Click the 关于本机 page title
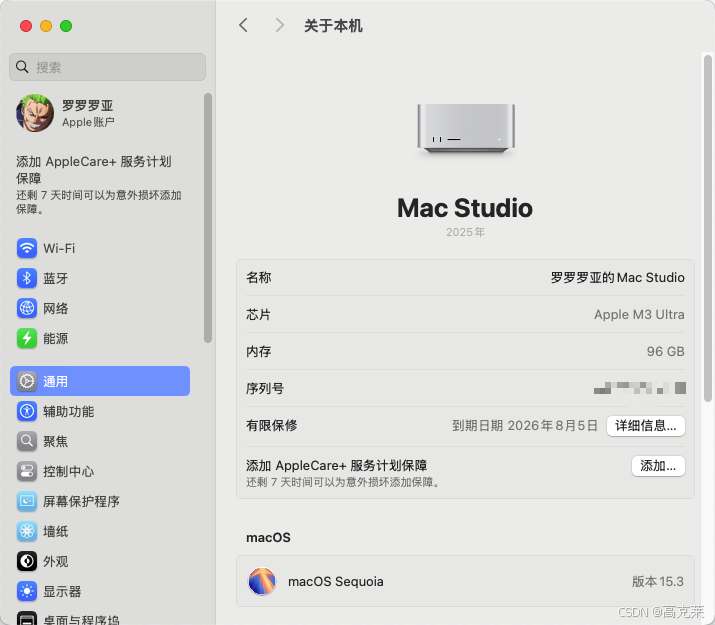The width and height of the screenshot is (715, 625). 333,26
